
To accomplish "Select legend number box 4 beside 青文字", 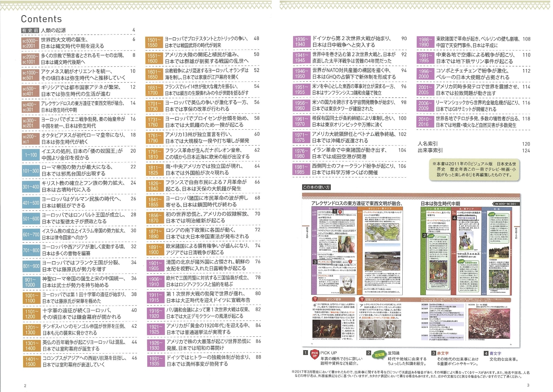I will click(x=486, y=353).
